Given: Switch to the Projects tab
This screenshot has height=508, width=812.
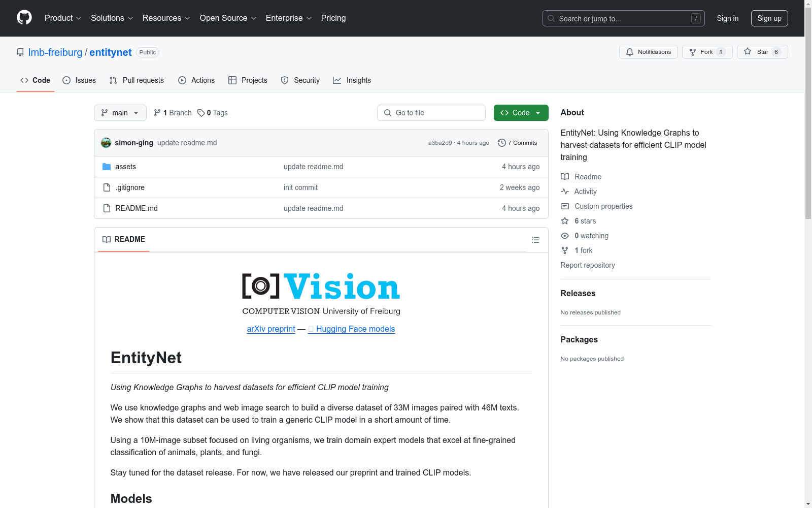Looking at the screenshot, I should 248,80.
